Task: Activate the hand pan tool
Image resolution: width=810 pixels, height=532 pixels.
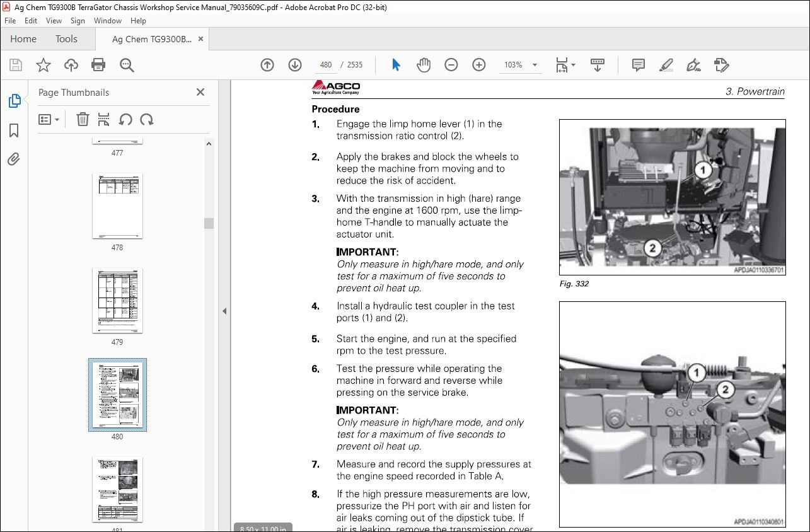Action: [424, 65]
